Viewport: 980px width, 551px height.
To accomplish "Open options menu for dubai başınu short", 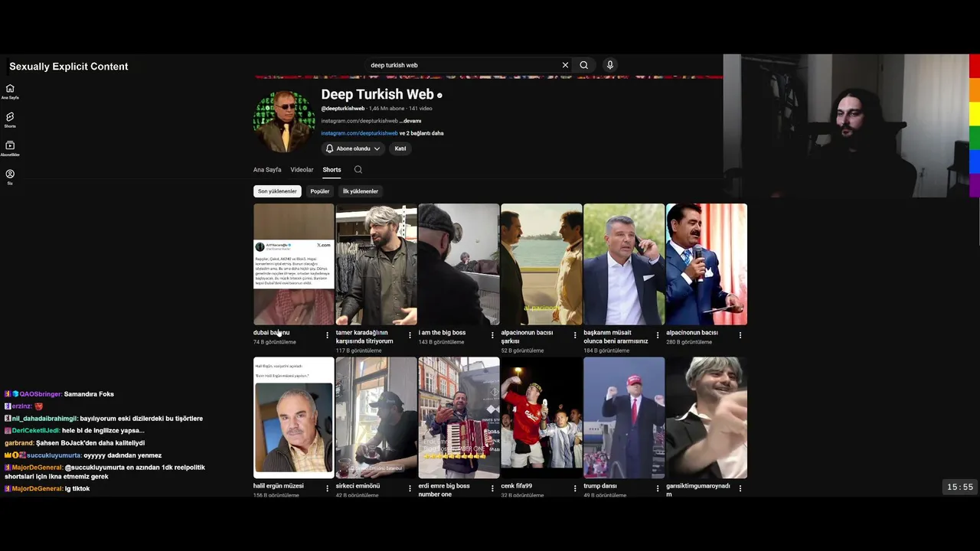I will (x=328, y=335).
